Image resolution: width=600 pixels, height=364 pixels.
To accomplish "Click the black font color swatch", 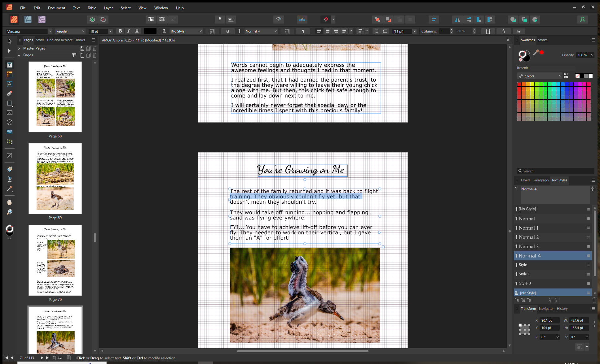I will click(150, 31).
